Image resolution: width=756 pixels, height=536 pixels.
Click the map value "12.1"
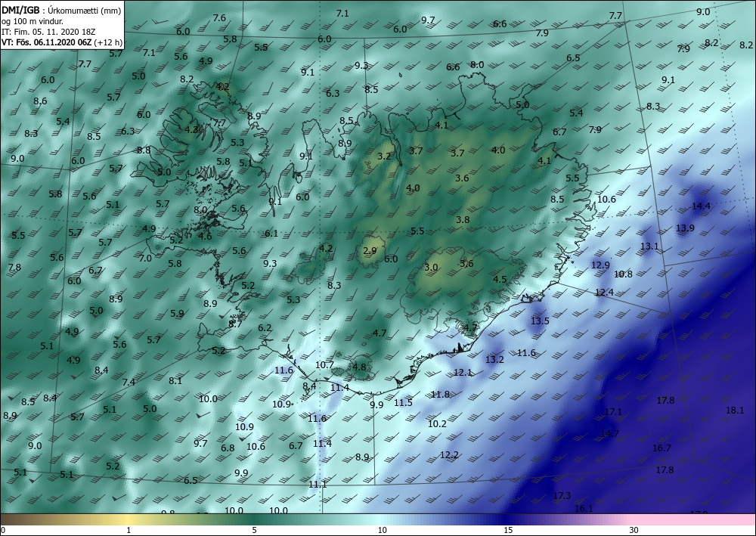click(463, 373)
